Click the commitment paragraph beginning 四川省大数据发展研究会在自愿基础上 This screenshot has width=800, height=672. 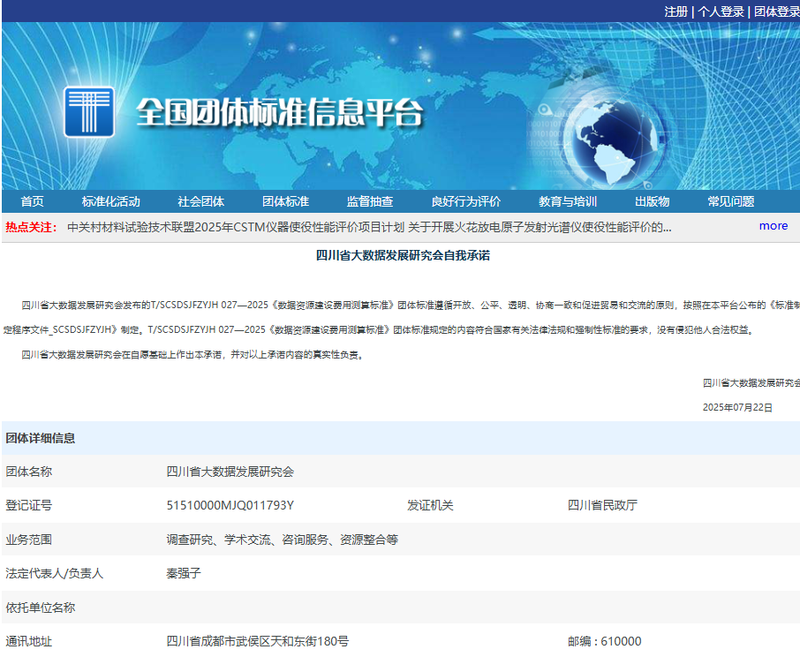[x=194, y=355]
